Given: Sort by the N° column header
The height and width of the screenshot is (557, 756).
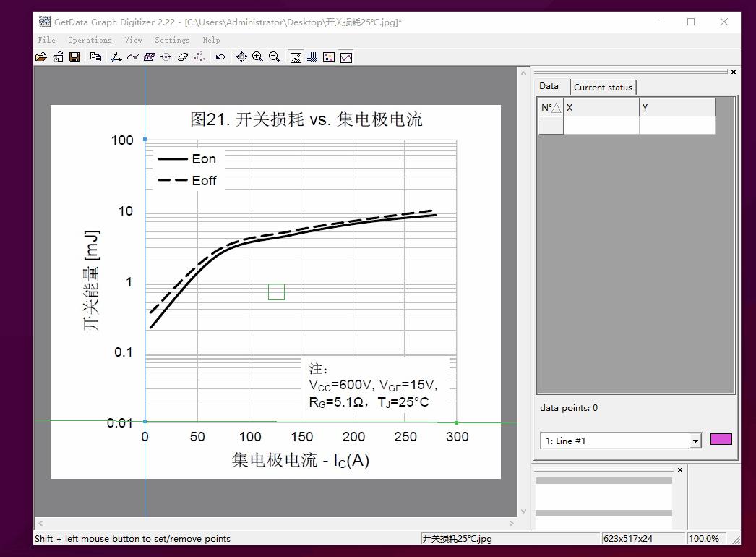Looking at the screenshot, I should point(551,108).
